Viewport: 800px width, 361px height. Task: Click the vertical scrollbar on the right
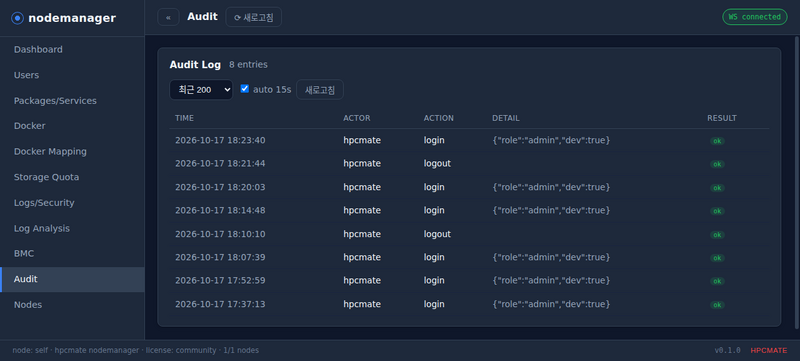[x=797, y=183]
